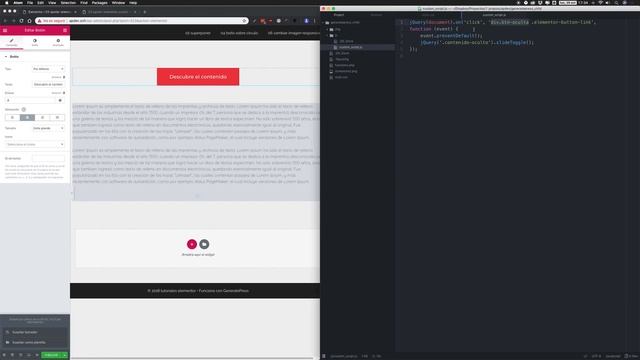Select the highlighted custom script file in tree

350,47
